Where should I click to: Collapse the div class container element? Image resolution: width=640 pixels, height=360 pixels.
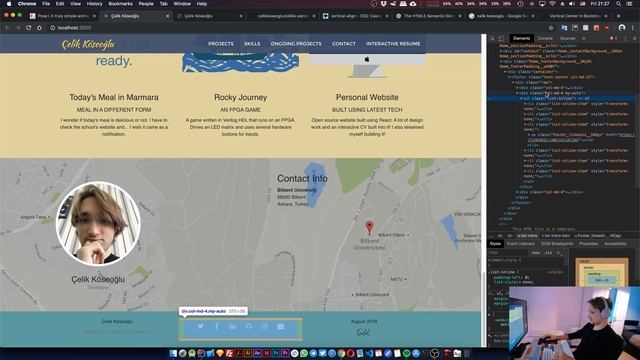tap(505, 72)
